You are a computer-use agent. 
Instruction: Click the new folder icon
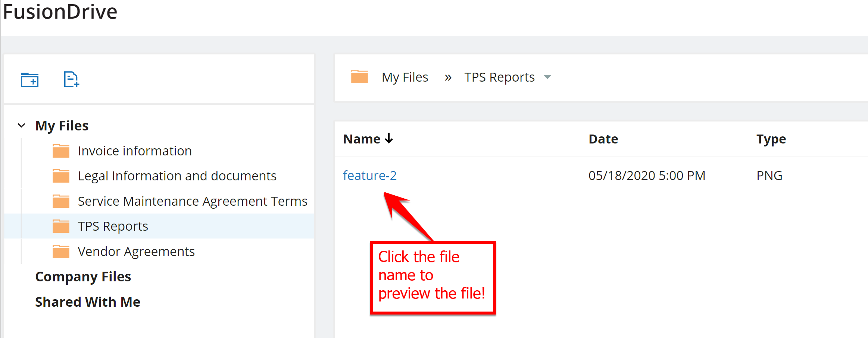(x=29, y=80)
